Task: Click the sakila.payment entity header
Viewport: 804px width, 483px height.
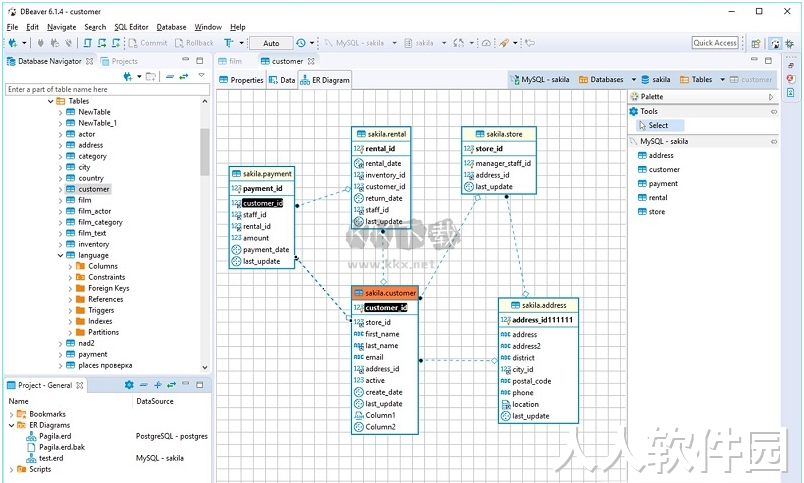Action: click(x=262, y=174)
